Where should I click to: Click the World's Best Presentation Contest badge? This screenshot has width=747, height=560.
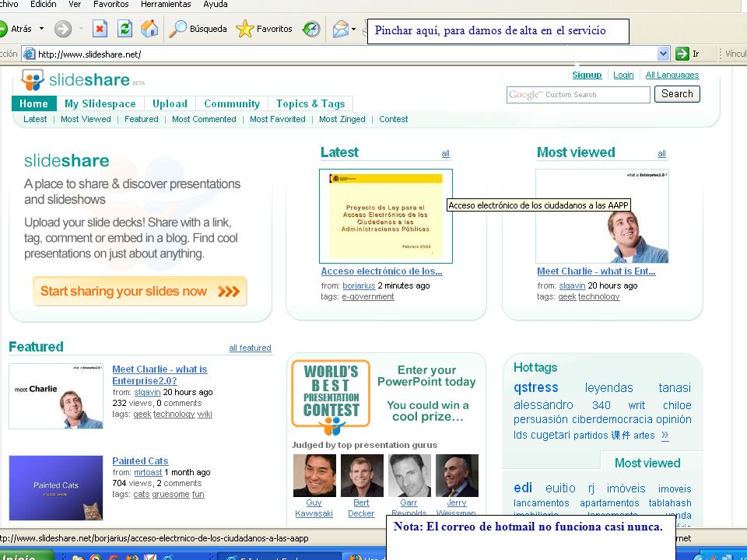point(331,396)
